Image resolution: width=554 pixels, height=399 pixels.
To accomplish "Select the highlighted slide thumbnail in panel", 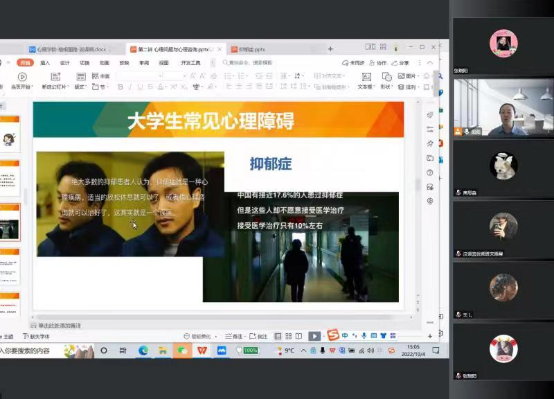I will (x=10, y=222).
